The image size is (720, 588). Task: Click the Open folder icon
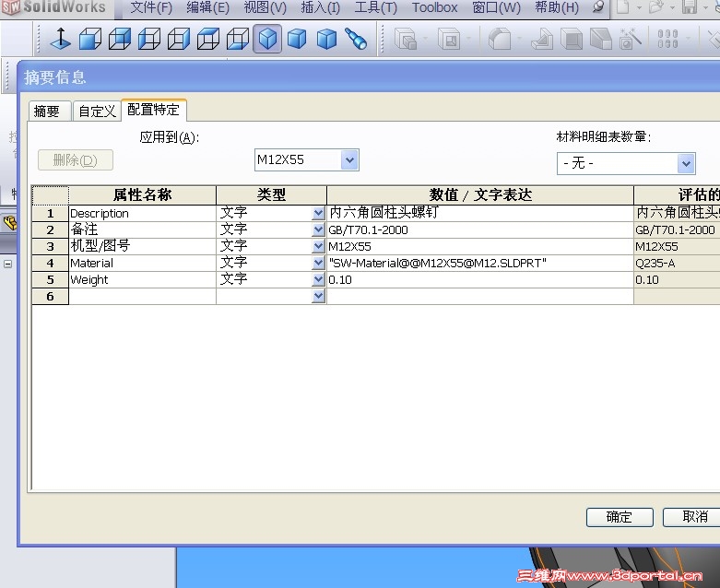656,6
